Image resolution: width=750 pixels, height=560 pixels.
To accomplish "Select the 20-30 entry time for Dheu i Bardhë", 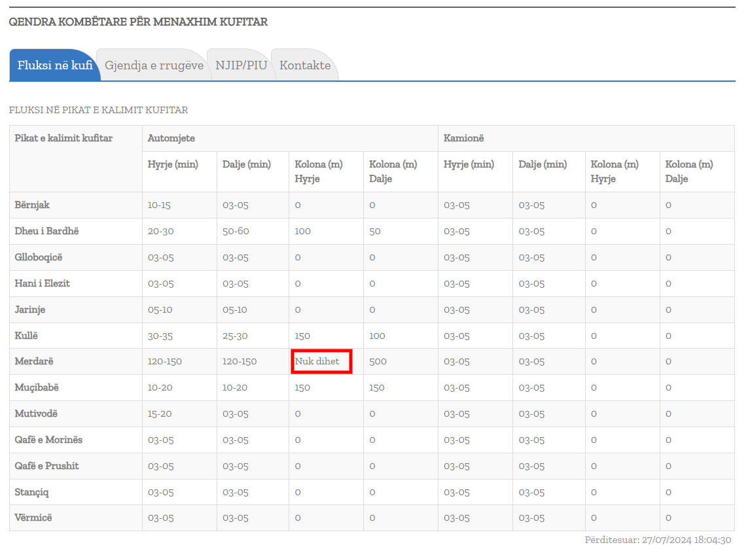I will pyautogui.click(x=161, y=232).
